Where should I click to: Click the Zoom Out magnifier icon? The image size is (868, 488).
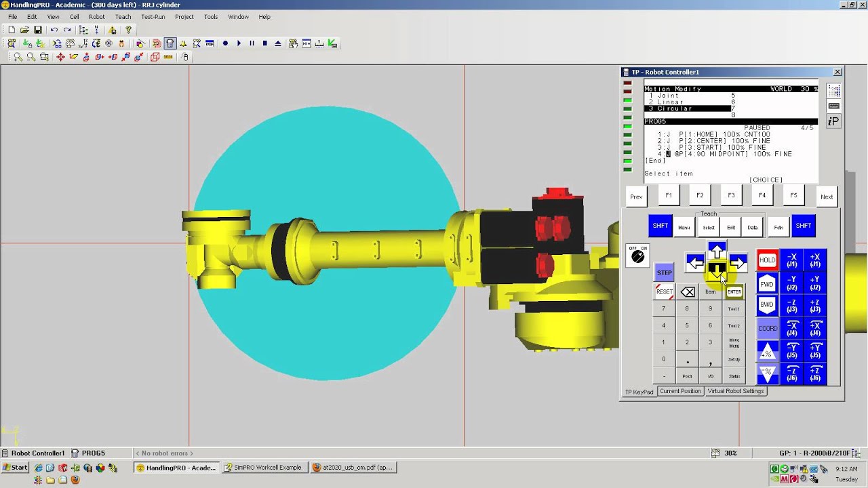pyautogui.click(x=31, y=57)
